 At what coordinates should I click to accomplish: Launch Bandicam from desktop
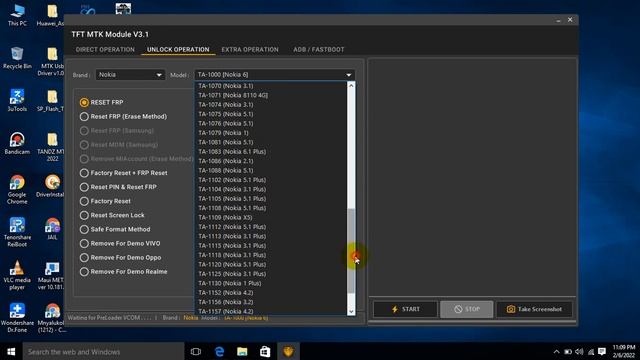pos(17,143)
